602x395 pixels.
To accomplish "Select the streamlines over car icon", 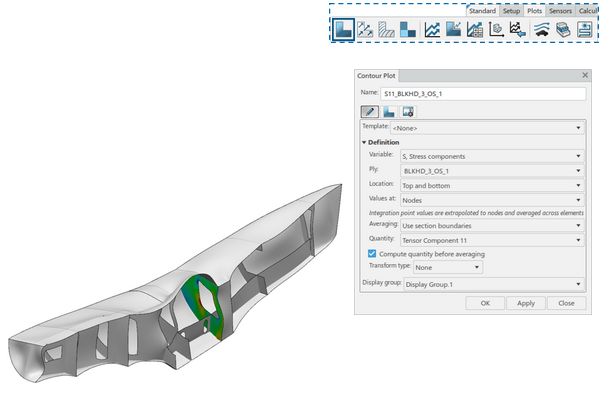I will tap(541, 30).
